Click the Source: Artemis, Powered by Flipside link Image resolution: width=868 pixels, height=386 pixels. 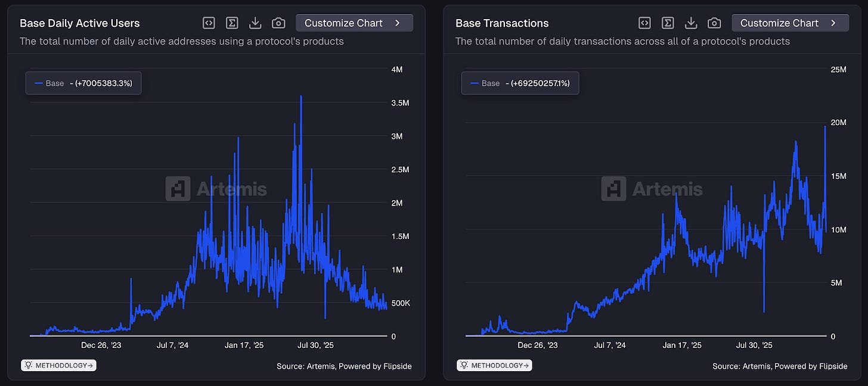click(x=344, y=366)
